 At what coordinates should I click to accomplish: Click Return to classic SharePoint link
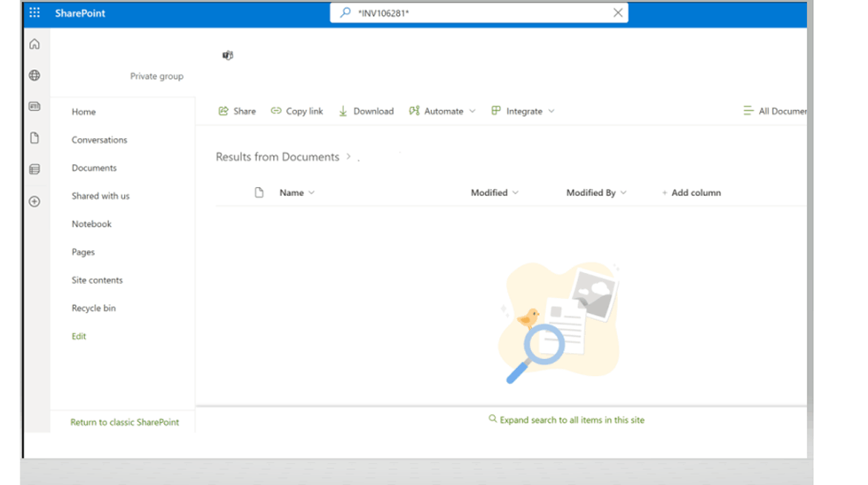click(124, 422)
